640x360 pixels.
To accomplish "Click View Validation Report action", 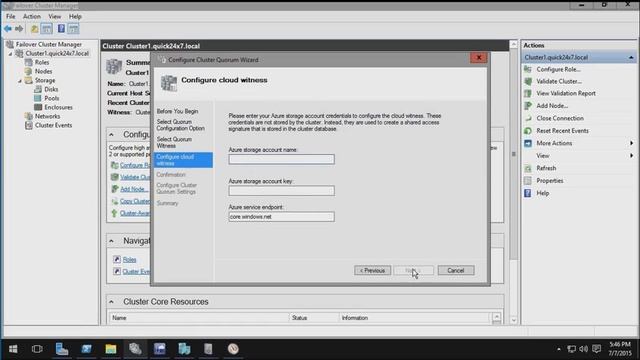I will 566,93.
